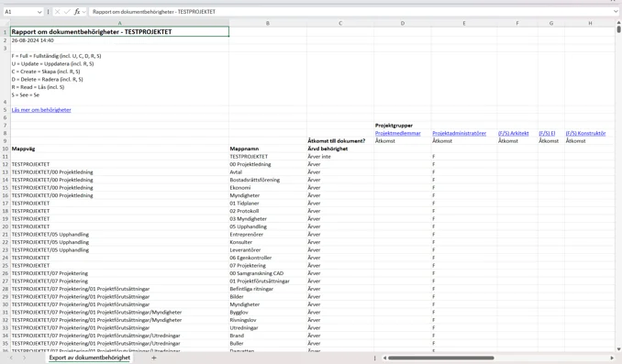Click the Konsulter cell

(x=267, y=242)
